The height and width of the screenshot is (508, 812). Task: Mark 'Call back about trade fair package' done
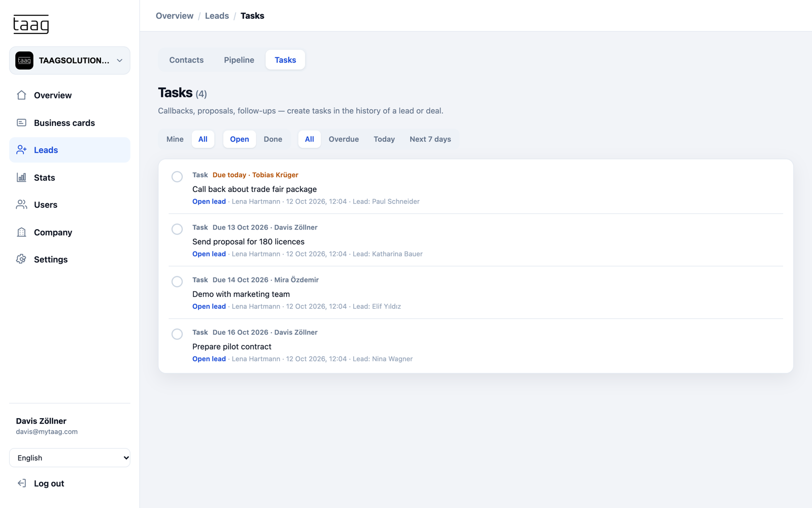177,177
